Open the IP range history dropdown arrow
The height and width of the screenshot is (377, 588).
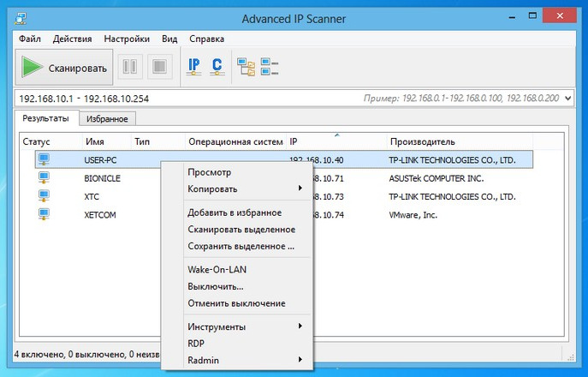568,99
